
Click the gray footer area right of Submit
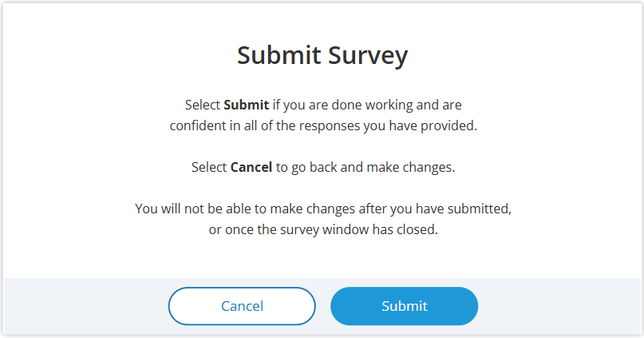[x=559, y=306]
